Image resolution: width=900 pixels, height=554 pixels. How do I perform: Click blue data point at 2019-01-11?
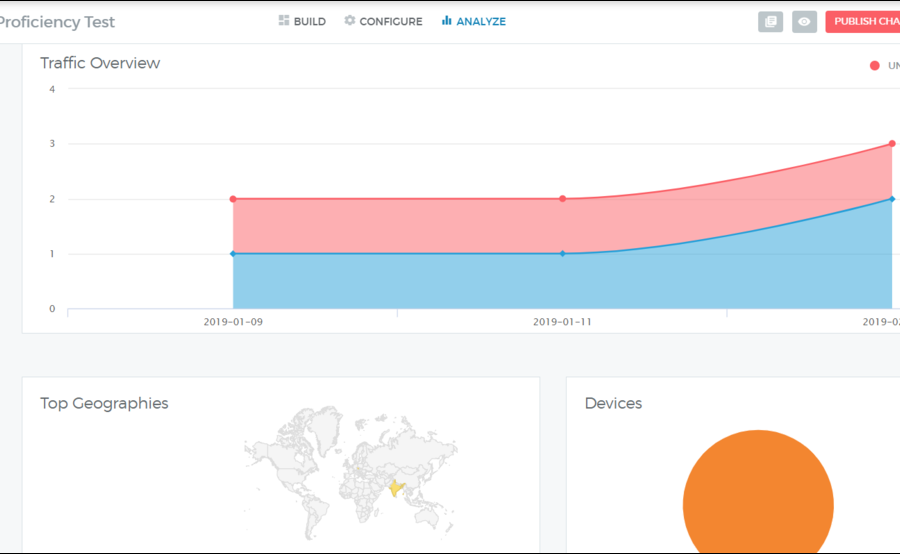coord(562,254)
